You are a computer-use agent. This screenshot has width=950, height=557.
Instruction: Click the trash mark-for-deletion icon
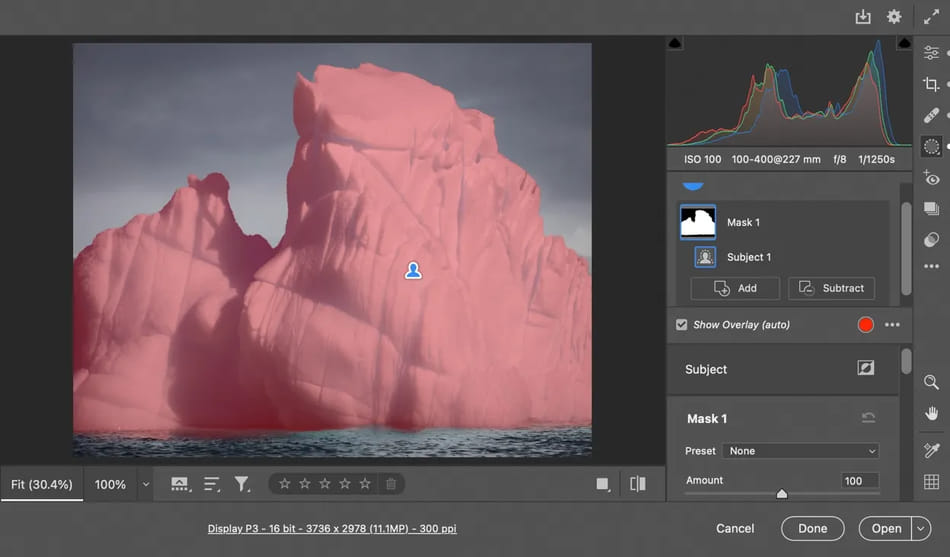tap(391, 484)
